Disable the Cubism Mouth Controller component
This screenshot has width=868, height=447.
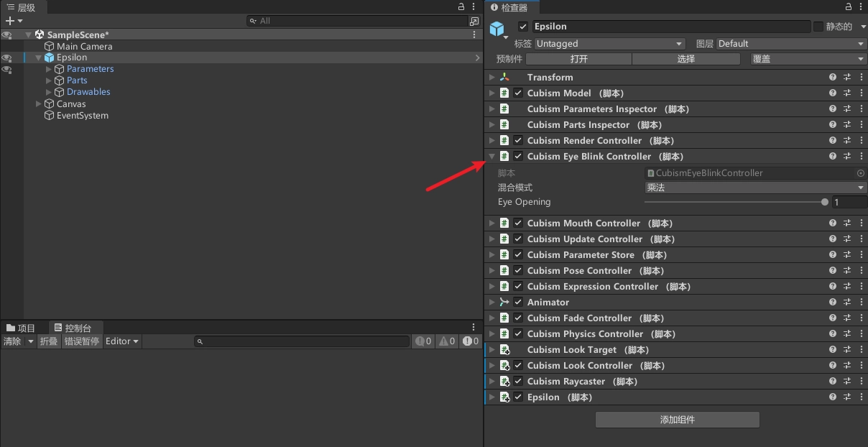pos(518,223)
